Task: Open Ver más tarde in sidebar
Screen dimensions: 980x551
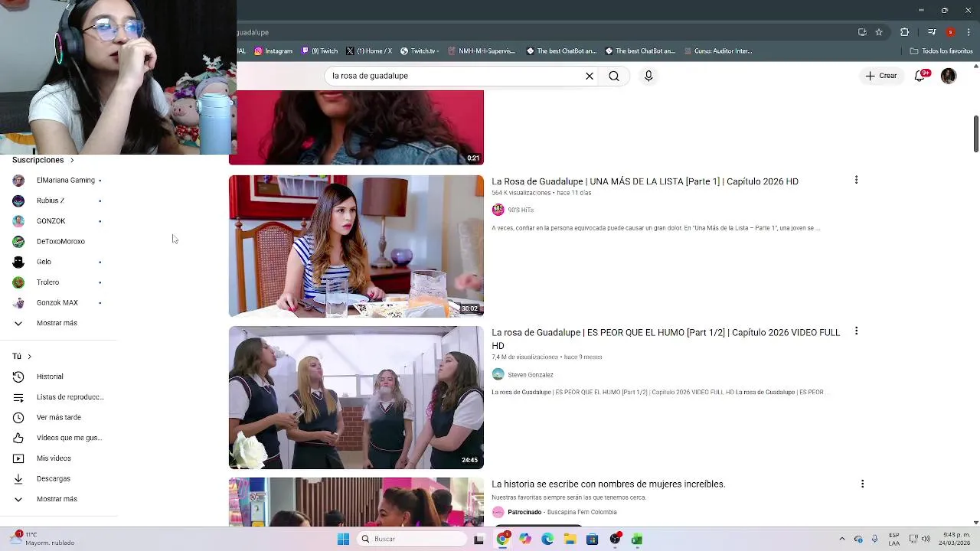Action: coord(58,417)
